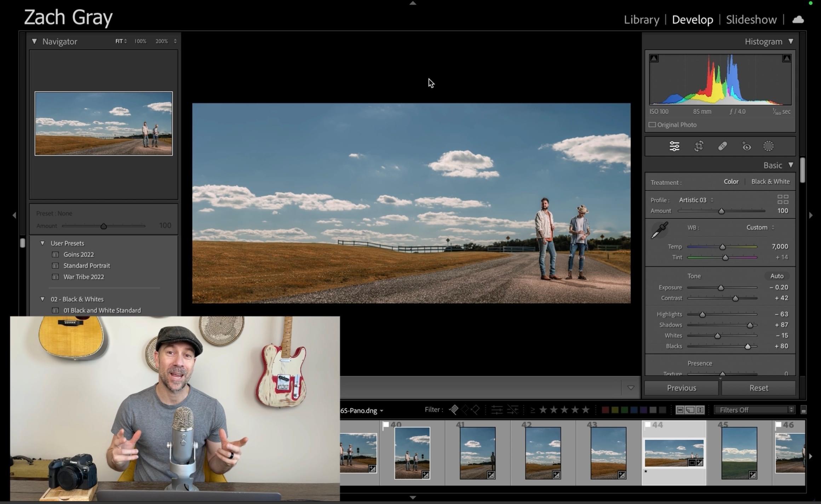Open the WB Custom dropdown
821x504 pixels.
(760, 228)
